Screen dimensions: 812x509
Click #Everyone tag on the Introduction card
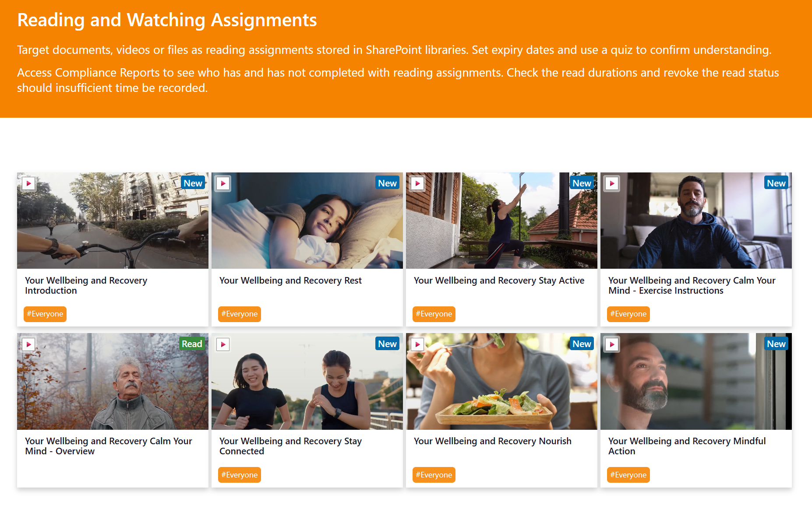coord(45,314)
